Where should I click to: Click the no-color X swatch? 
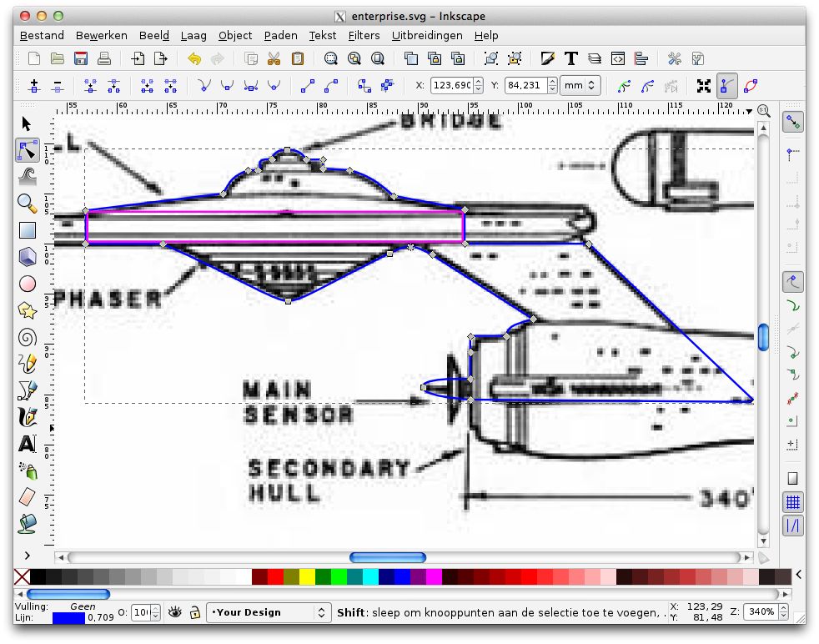pos(22,576)
